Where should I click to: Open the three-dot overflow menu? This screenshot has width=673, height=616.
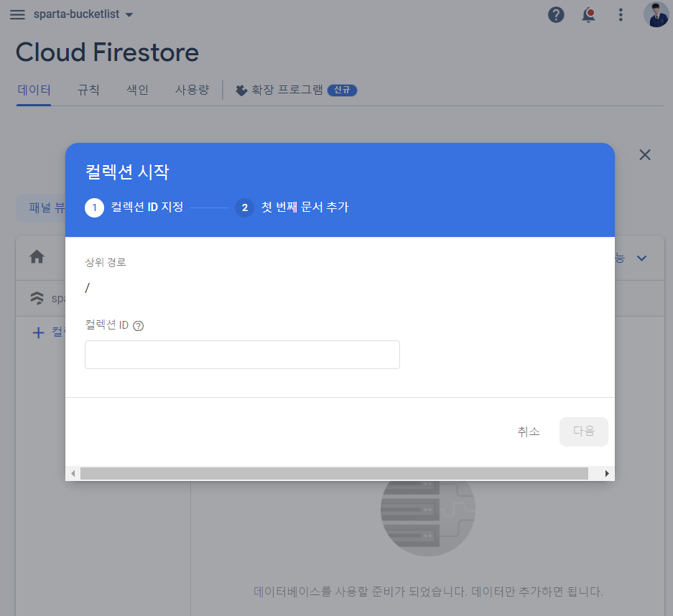pos(620,15)
